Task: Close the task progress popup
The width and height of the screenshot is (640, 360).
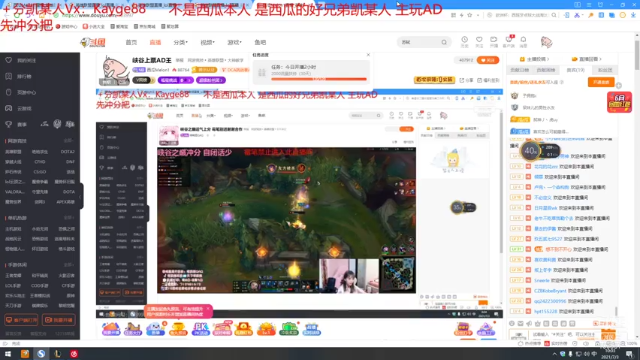Action: [x=368, y=55]
